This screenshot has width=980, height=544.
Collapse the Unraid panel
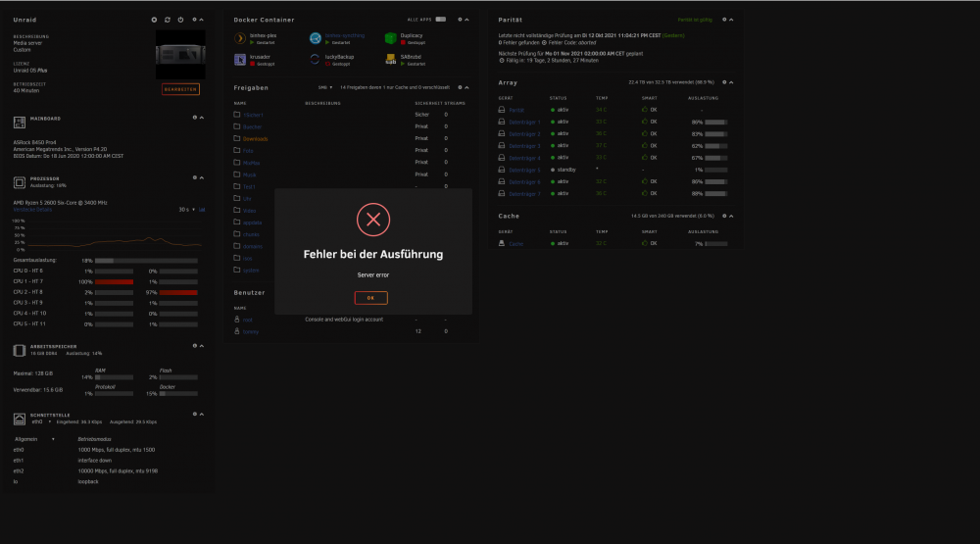point(201,20)
